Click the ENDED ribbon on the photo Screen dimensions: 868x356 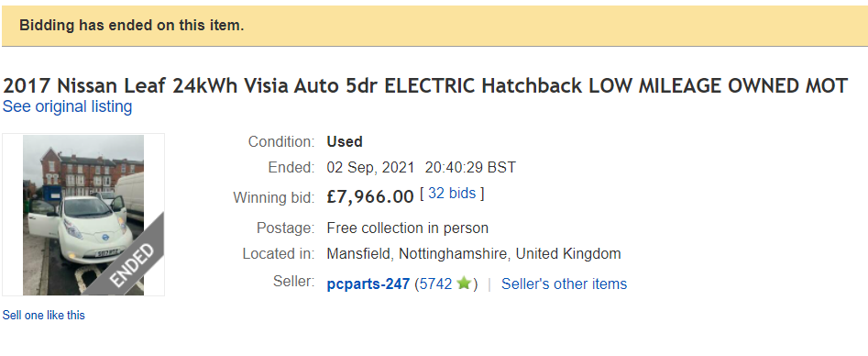click(131, 265)
